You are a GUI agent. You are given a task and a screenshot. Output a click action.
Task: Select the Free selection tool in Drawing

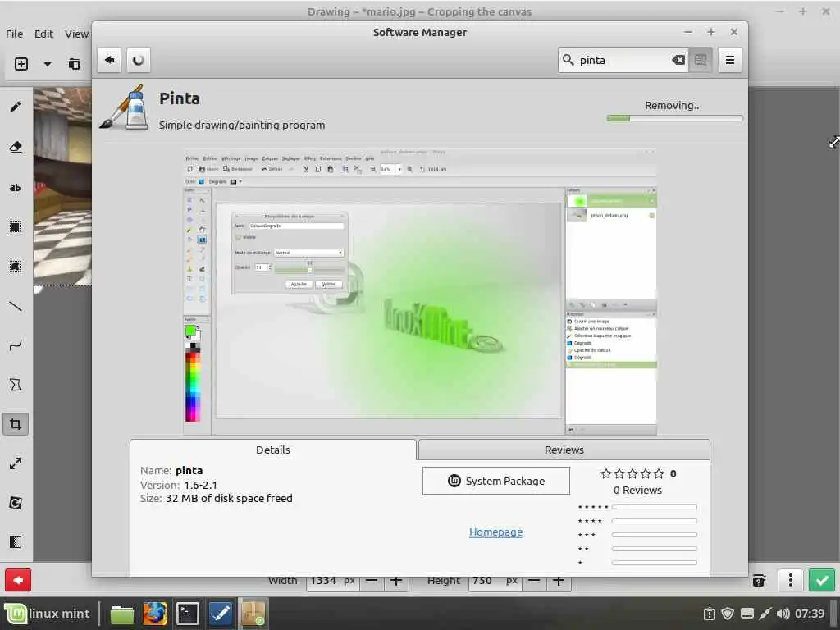(16, 267)
